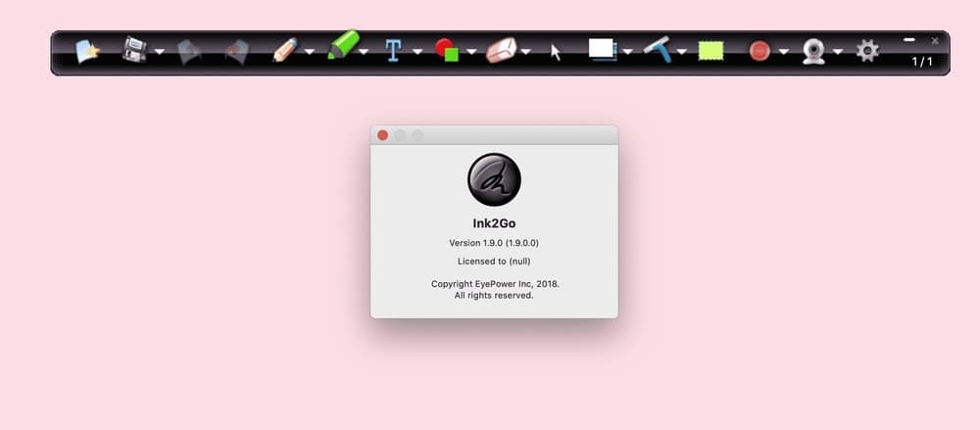This screenshot has height=430, width=980.
Task: Open the Text tool dropdown arrow
Action: 417,52
